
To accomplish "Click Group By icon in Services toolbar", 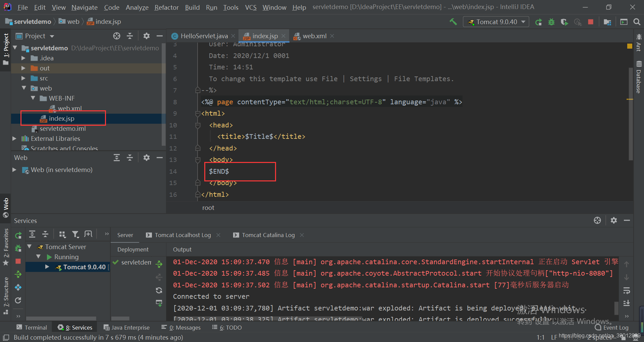I will (x=62, y=234).
